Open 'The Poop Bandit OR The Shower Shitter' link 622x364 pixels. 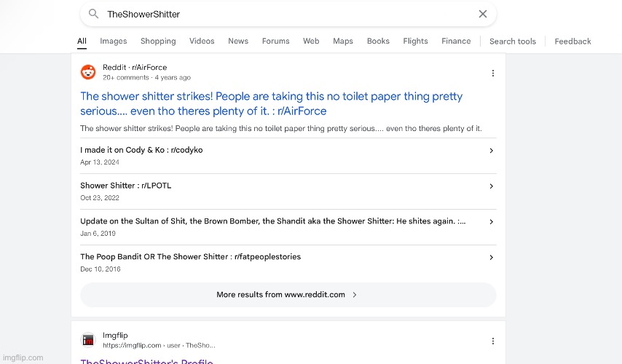(x=190, y=257)
